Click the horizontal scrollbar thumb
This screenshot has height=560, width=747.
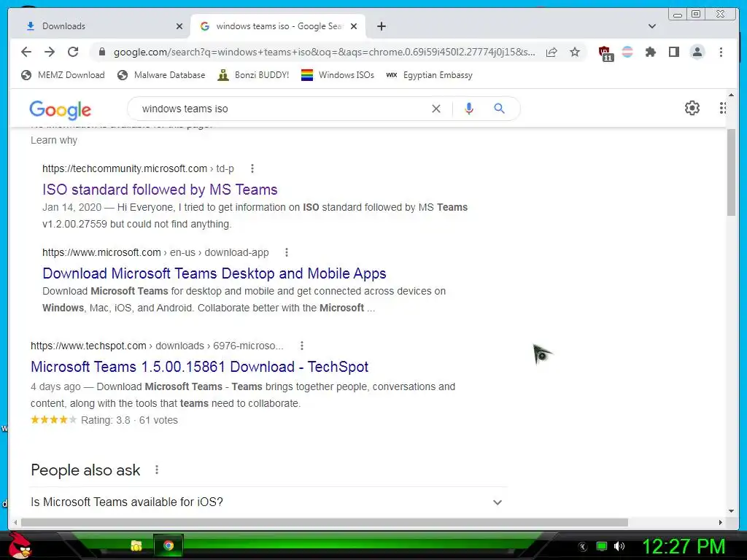[x=325, y=522]
